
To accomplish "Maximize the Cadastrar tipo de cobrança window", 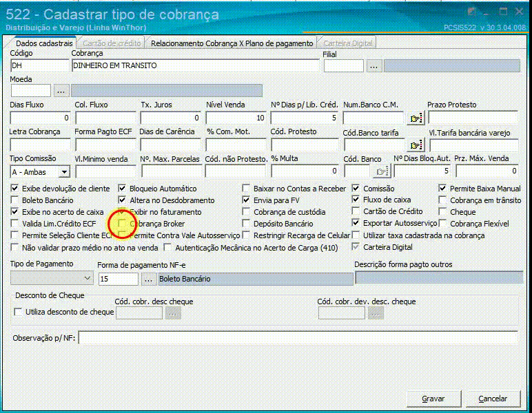I will pos(503,12).
